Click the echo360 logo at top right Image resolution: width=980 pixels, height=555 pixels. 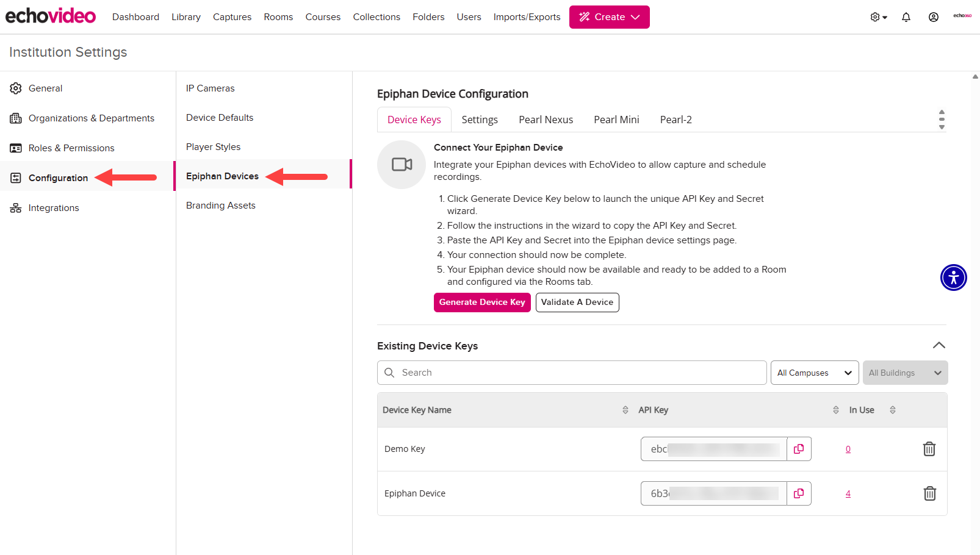tap(962, 16)
